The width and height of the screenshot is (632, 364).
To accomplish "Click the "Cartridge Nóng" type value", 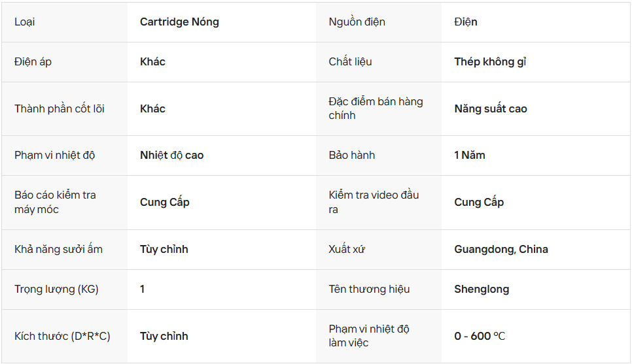I will coord(179,22).
